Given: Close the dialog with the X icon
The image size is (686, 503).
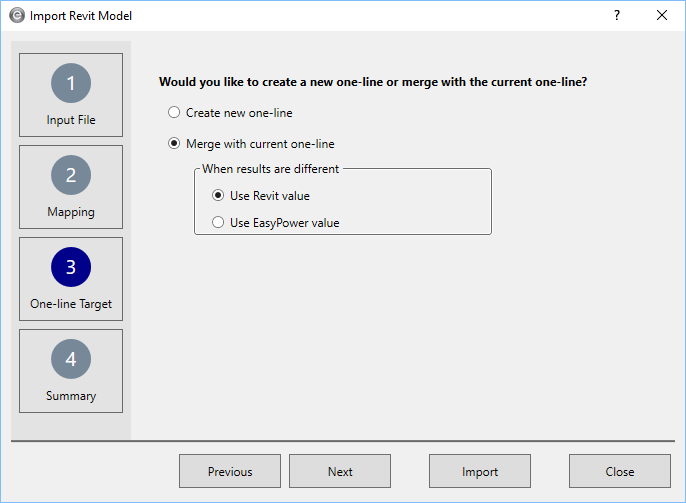Looking at the screenshot, I should coord(661,15).
